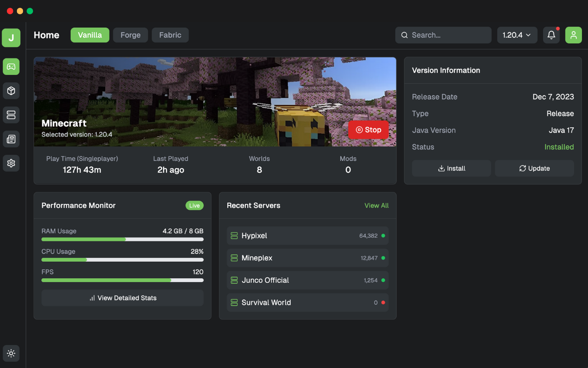Click the Hypixel online status dot
This screenshot has width=588, height=368.
383,236
